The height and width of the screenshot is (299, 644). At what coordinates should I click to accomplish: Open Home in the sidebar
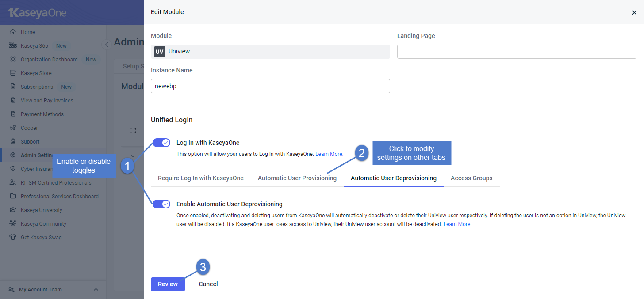coord(28,32)
